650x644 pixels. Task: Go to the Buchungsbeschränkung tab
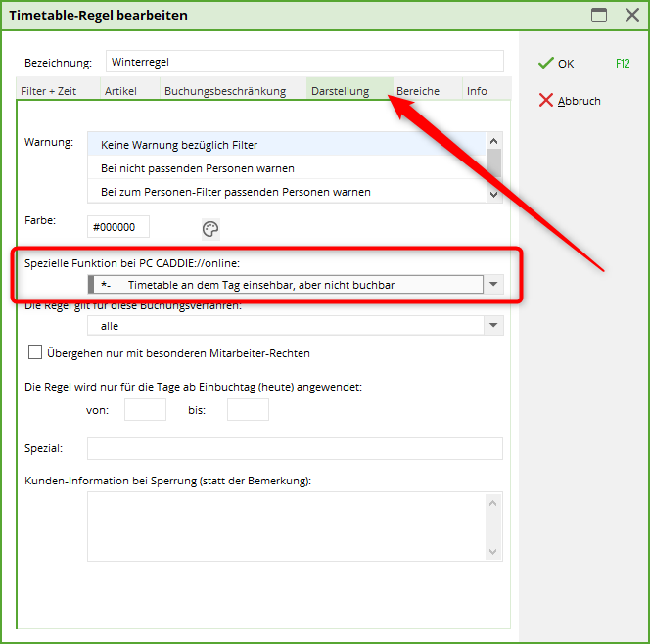tap(225, 91)
